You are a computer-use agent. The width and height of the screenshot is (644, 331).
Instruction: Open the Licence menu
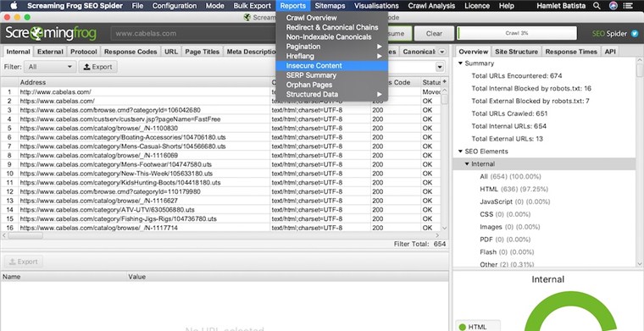(x=477, y=6)
